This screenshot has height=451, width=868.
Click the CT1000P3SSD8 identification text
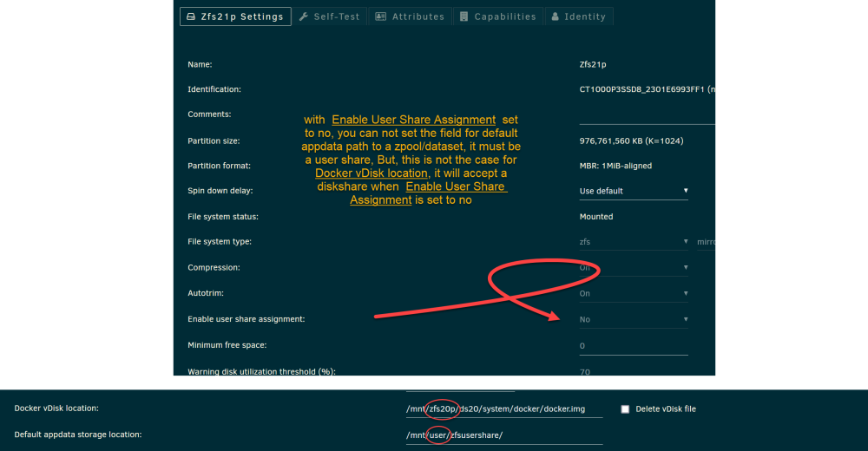tap(647, 89)
